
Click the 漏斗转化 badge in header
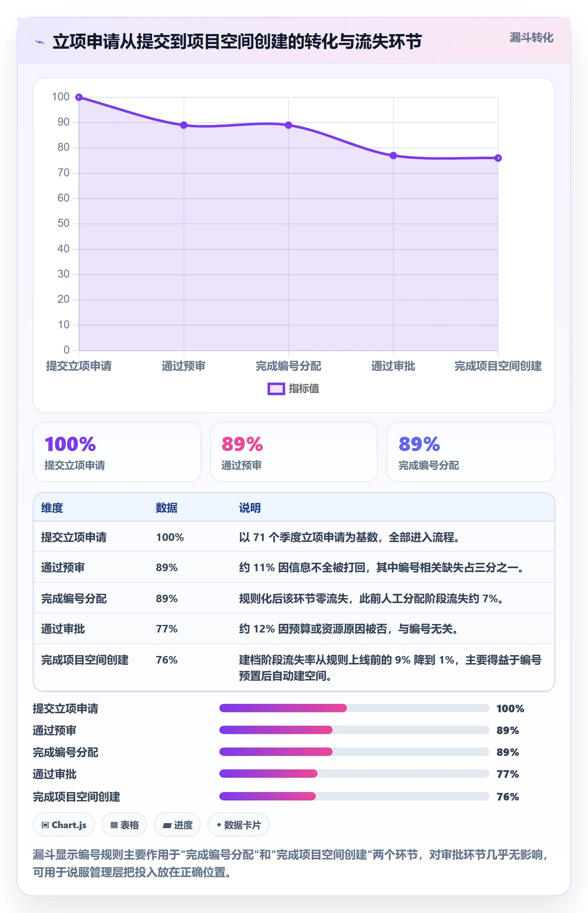coord(531,38)
